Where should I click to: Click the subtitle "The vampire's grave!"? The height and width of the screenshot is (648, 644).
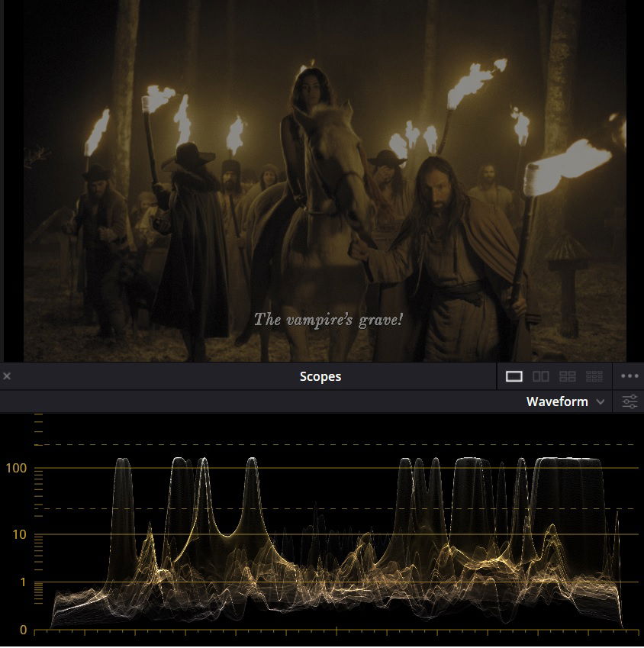328,321
